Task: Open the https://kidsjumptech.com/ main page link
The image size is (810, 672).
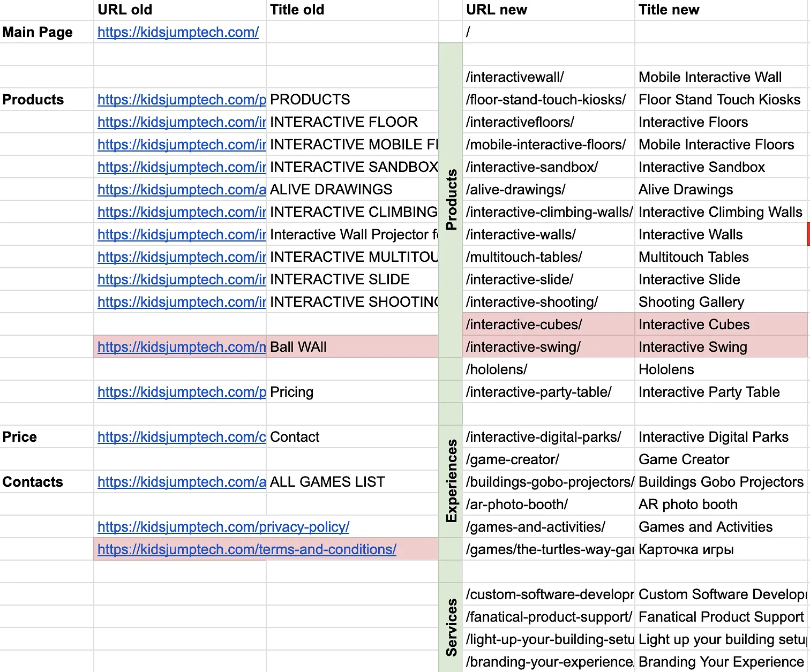Action: (178, 32)
